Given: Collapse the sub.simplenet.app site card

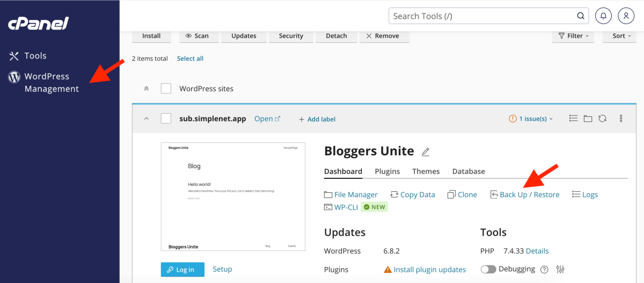Looking at the screenshot, I should (147, 119).
